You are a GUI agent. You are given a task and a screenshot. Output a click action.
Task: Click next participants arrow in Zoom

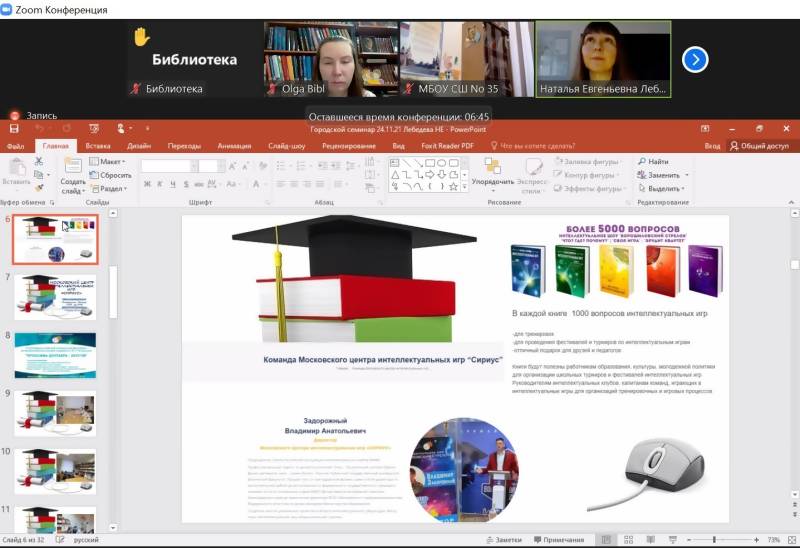(x=695, y=60)
